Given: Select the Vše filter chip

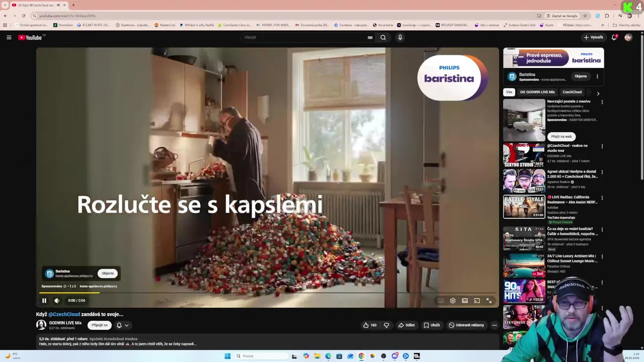Looking at the screenshot, I should click(509, 92).
